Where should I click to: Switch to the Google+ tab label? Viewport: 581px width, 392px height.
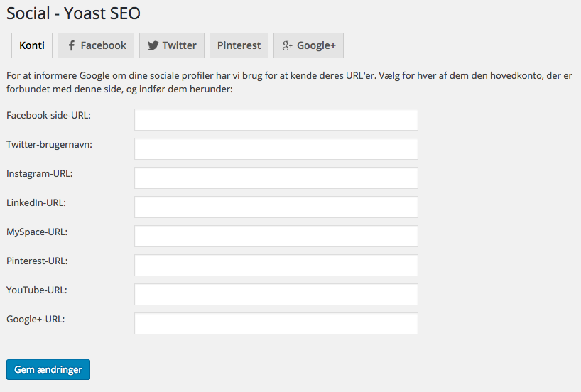coord(317,45)
